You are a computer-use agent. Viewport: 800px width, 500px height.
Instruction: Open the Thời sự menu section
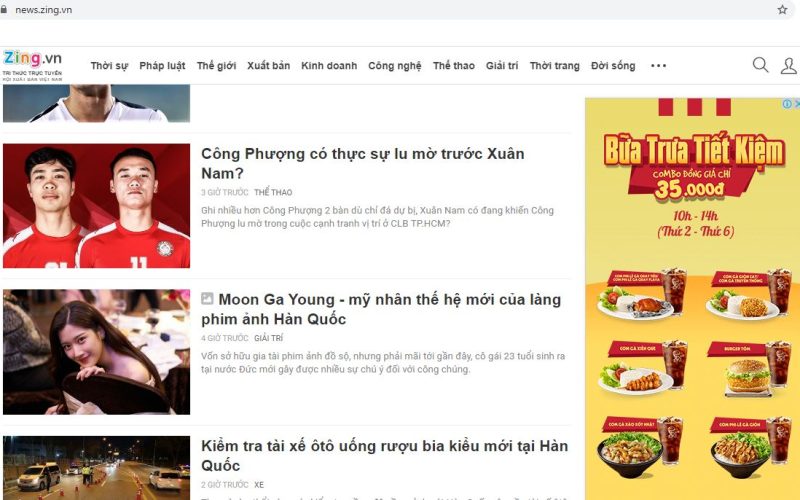[x=109, y=66]
